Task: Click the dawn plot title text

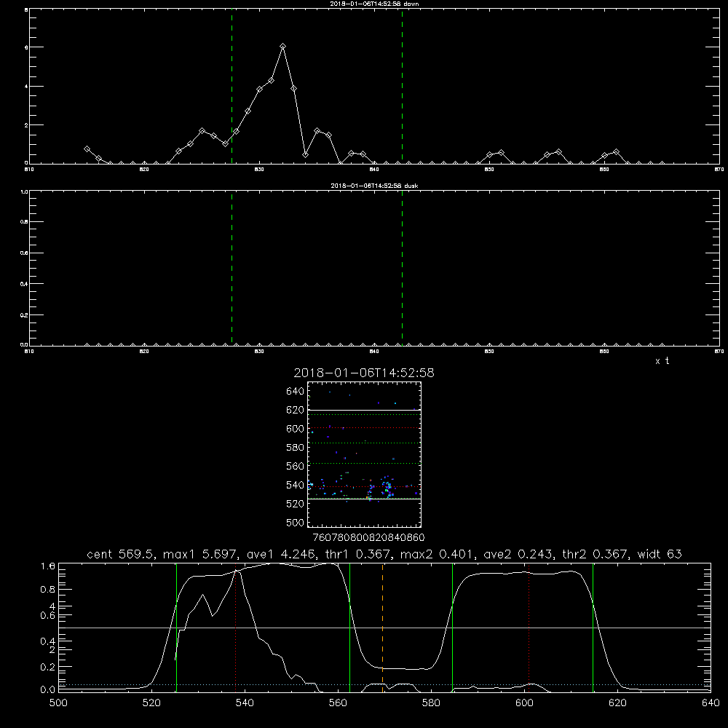Action: 374,3
